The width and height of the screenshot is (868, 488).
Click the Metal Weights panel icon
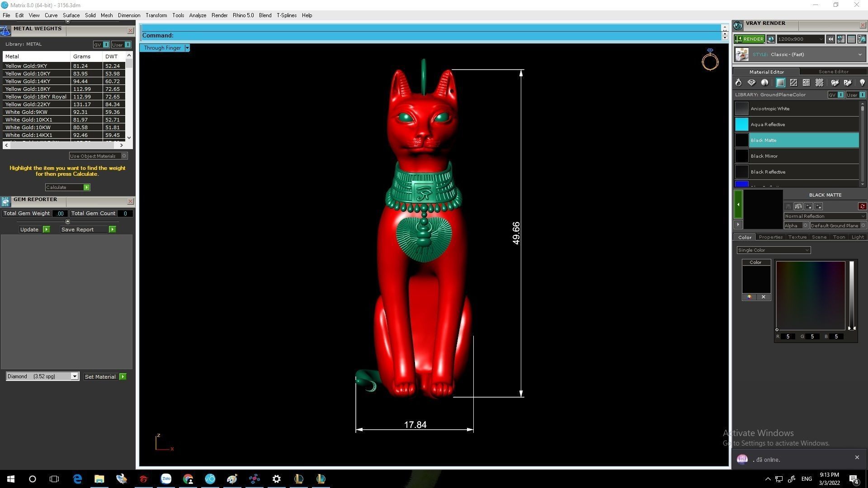[x=5, y=31]
